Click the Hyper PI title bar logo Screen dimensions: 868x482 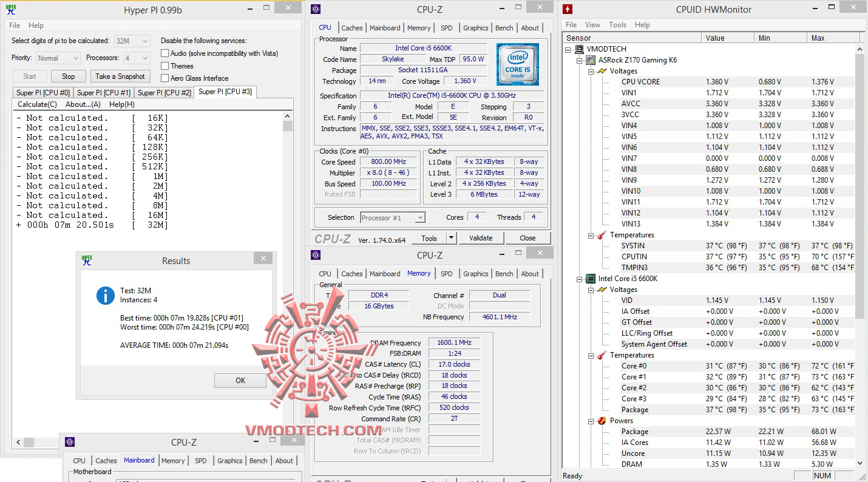[10, 9]
